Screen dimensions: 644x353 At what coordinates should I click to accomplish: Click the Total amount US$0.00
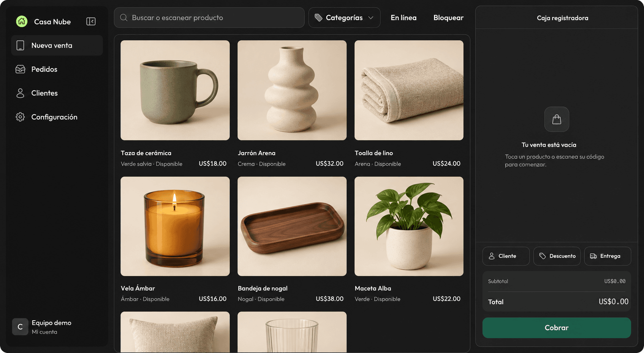click(x=614, y=302)
